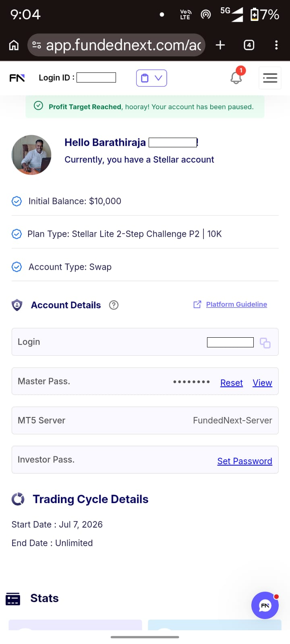Open a new browser tab with plus
Screen dimensions: 290x644
coord(220,45)
